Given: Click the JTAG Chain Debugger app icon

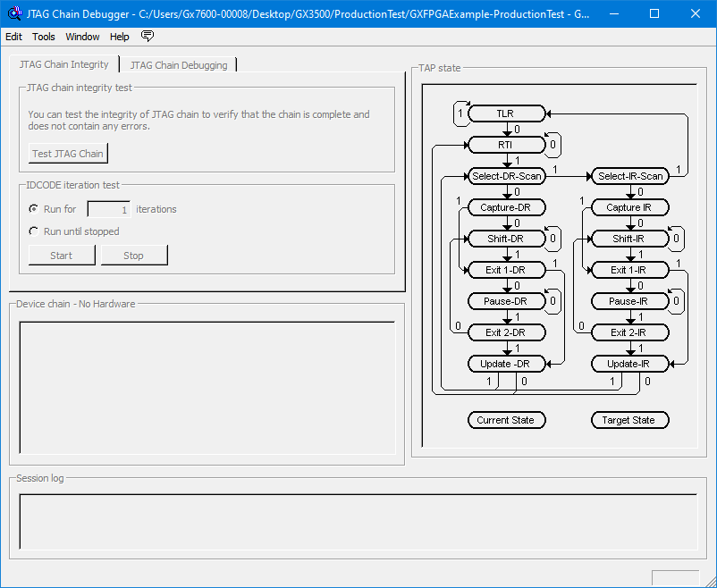Looking at the screenshot, I should pos(13,13).
